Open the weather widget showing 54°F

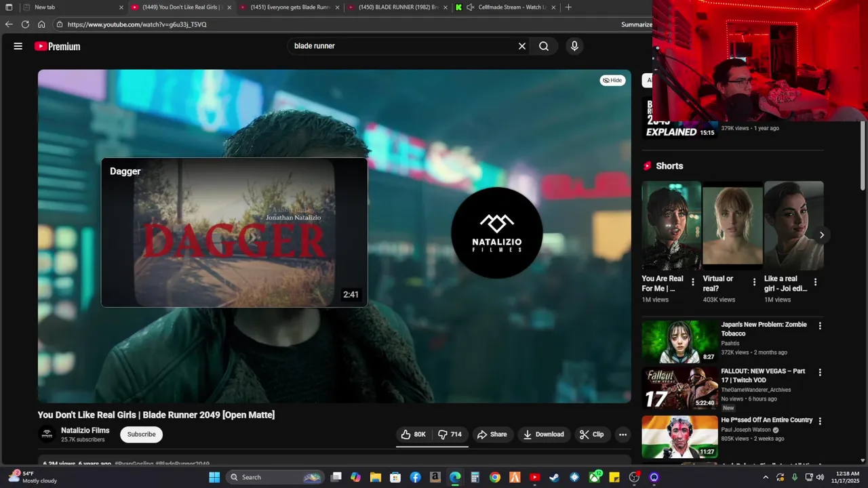(32, 477)
